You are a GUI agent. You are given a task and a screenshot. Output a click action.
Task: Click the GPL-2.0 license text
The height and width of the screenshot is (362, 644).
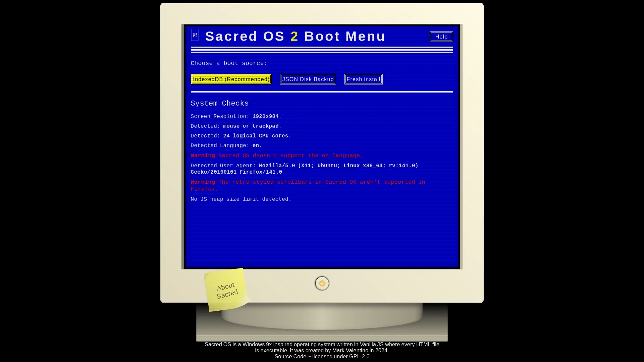tap(341, 356)
